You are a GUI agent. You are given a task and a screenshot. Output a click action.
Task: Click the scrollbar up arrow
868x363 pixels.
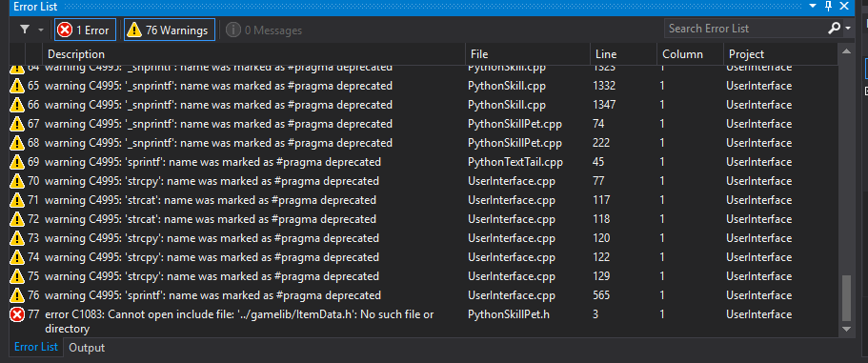(846, 51)
